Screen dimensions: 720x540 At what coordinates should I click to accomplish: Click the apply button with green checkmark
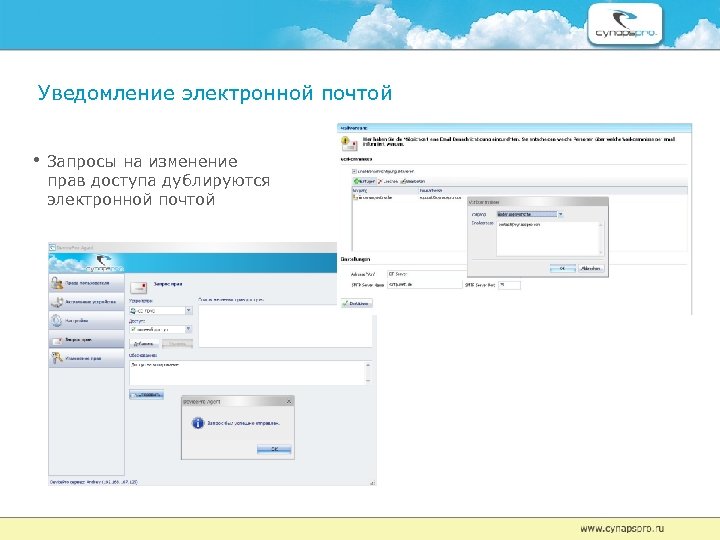click(x=357, y=304)
